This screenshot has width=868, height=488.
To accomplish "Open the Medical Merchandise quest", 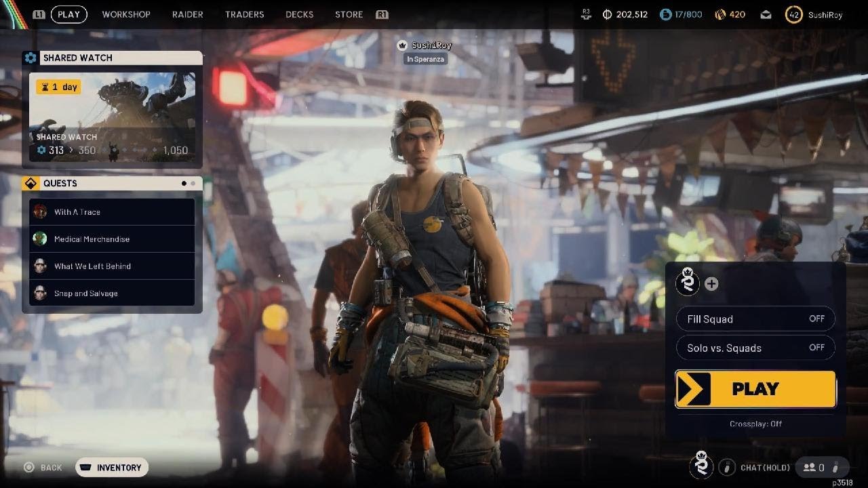I will click(112, 239).
